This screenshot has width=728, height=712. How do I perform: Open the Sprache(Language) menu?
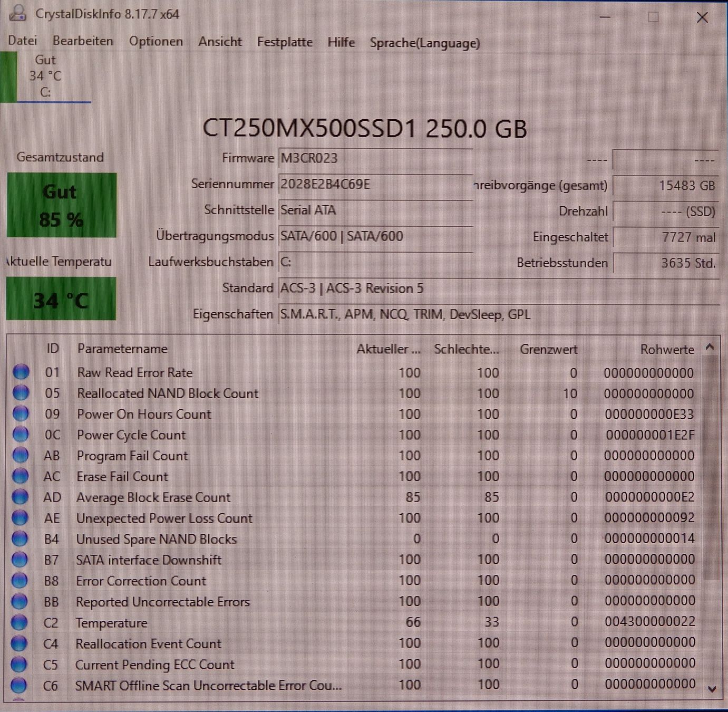[x=425, y=43]
